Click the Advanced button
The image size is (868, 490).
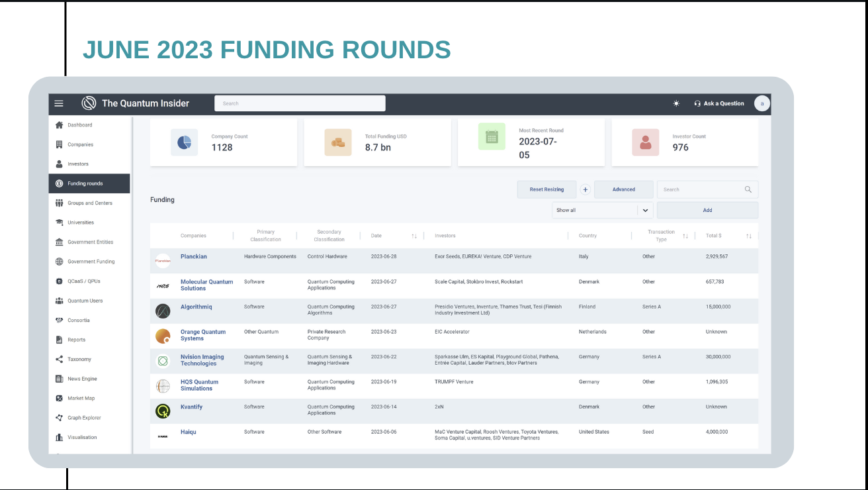(624, 189)
